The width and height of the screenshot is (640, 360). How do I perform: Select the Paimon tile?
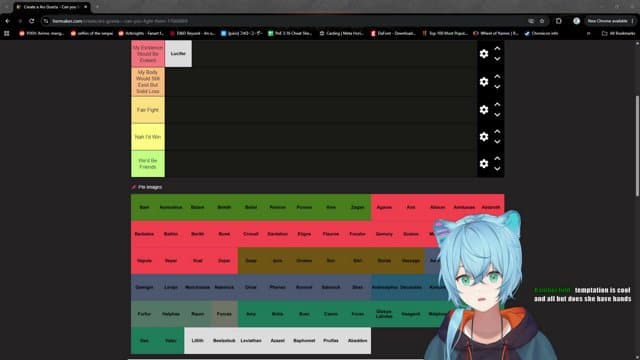[278, 207]
